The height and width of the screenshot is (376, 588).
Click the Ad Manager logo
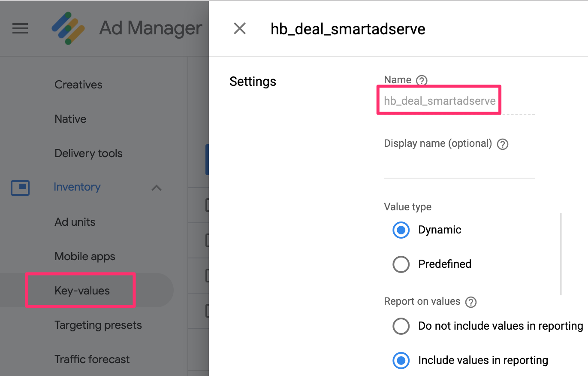click(x=68, y=29)
